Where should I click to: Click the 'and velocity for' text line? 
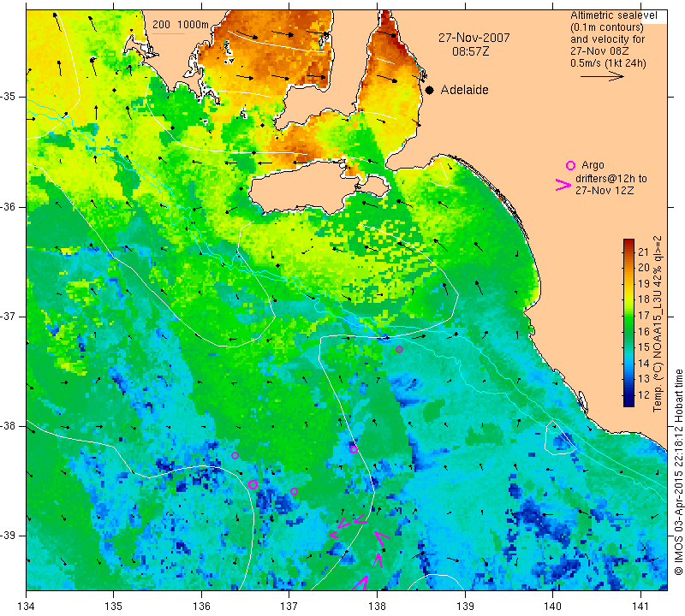(608, 39)
